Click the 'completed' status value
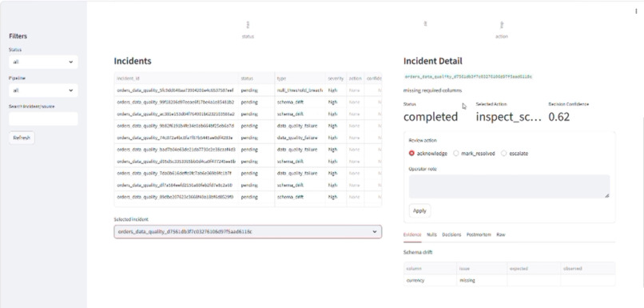The image size is (644, 308). click(431, 117)
